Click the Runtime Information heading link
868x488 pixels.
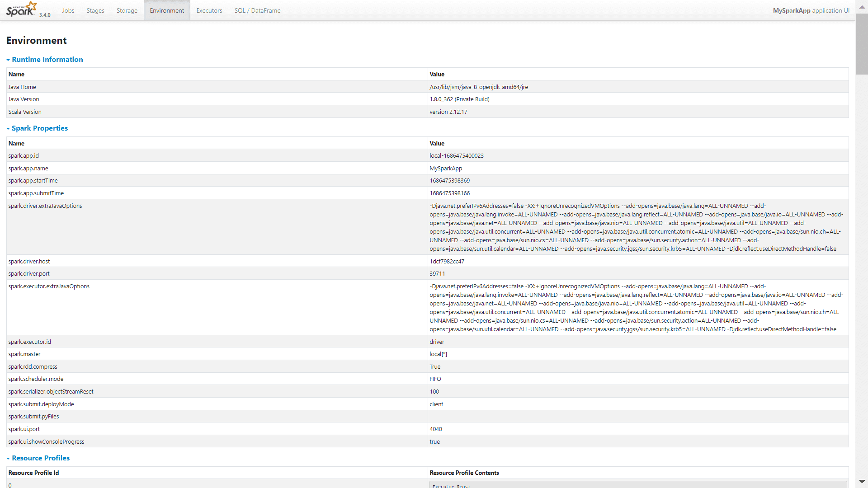coord(47,60)
